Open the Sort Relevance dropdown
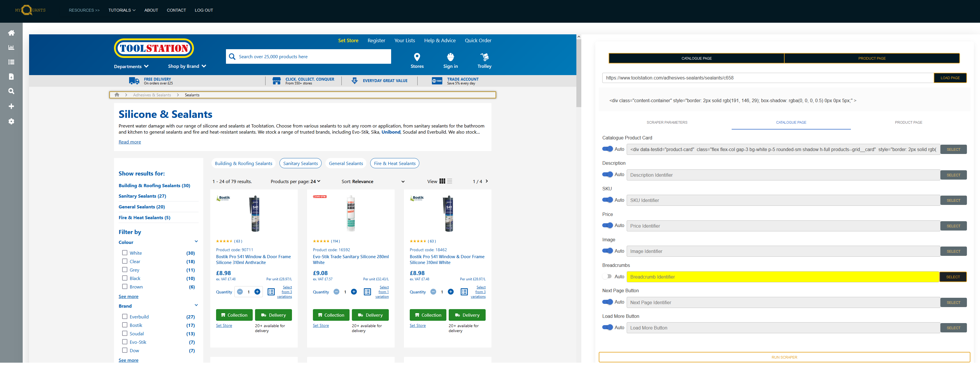980x365 pixels. pos(373,182)
